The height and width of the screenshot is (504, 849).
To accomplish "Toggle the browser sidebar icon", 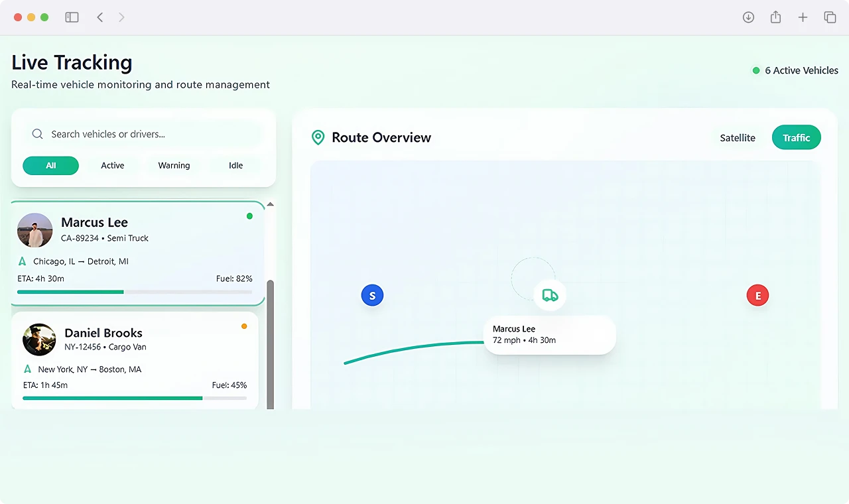I will point(72,17).
